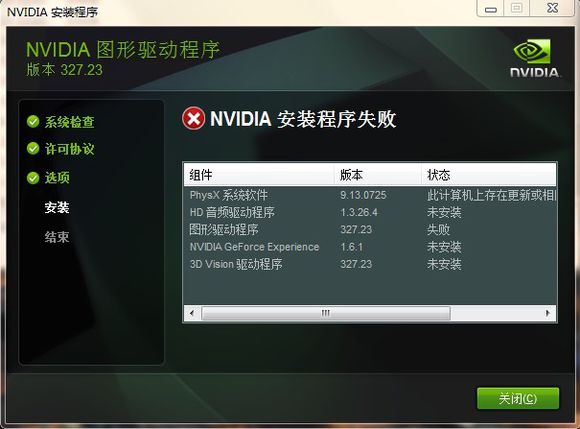
Task: Click the green checkmark beside 选项
Action: 33,178
